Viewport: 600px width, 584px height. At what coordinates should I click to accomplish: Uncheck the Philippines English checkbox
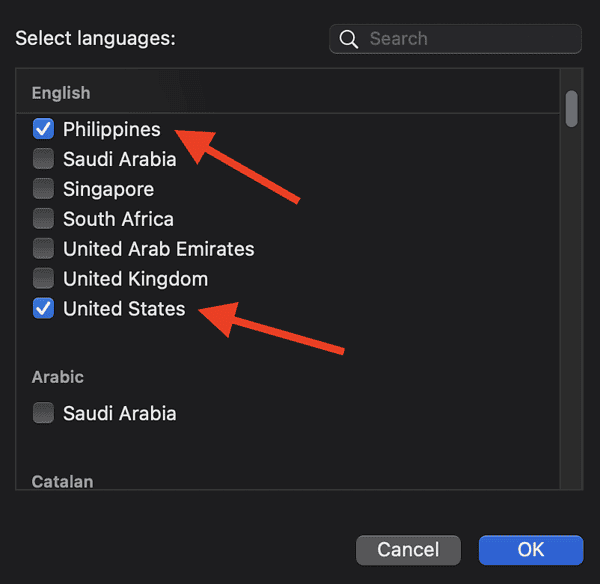click(43, 129)
